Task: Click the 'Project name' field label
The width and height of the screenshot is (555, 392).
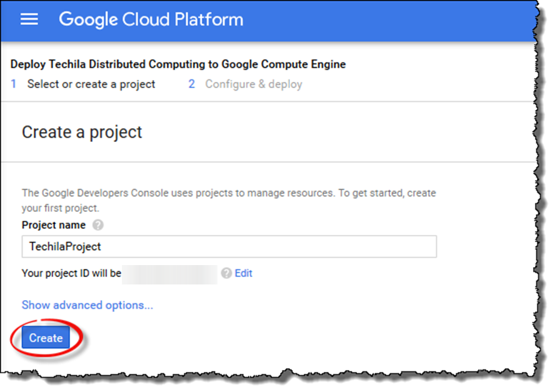Action: [x=54, y=225]
